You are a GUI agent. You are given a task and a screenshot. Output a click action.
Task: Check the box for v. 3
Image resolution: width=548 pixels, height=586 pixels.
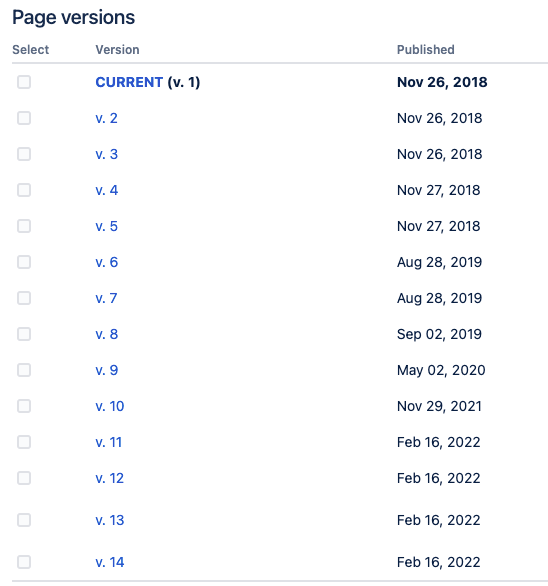click(x=24, y=154)
